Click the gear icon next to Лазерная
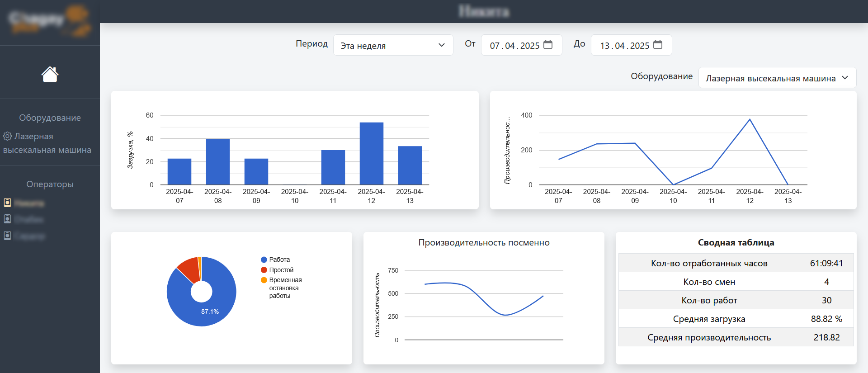The image size is (868, 373). click(x=8, y=136)
